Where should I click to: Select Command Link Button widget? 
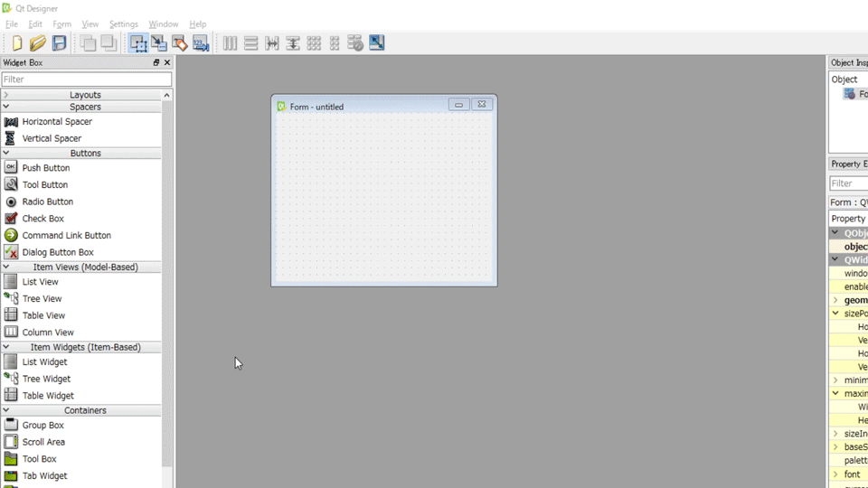(66, 236)
